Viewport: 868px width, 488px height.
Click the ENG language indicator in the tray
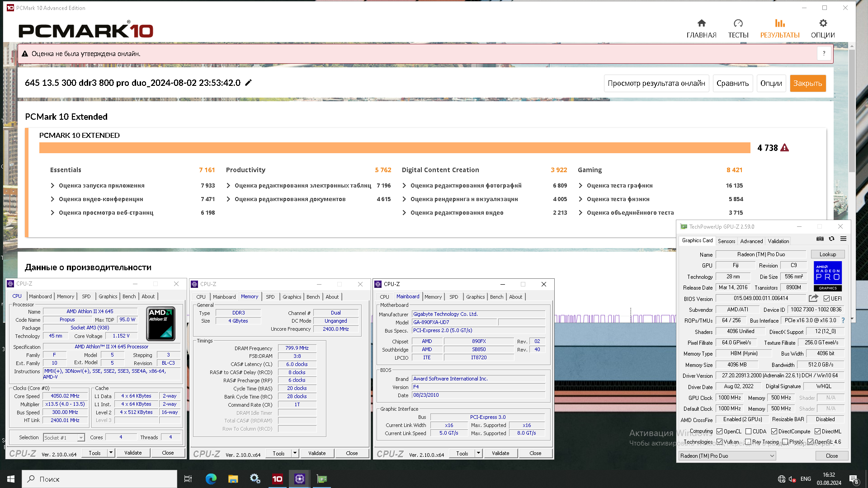coord(806,479)
